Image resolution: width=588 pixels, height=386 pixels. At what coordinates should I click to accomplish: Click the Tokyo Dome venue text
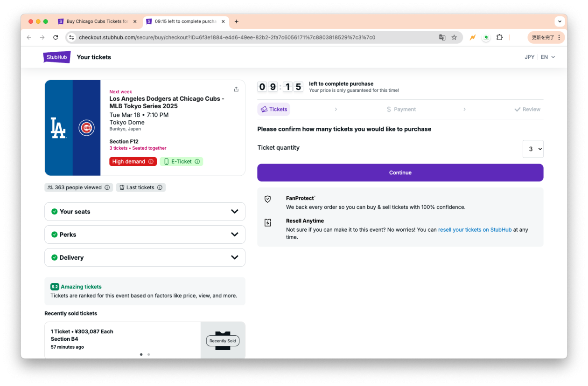coord(127,123)
